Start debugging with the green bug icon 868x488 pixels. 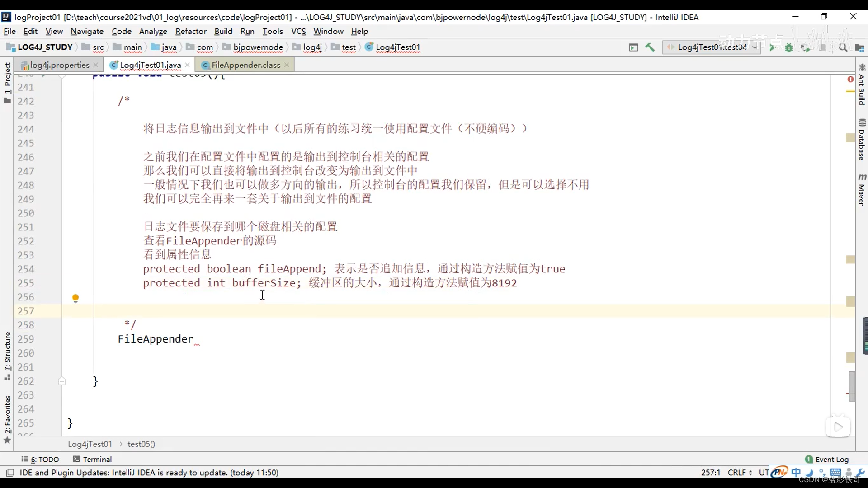789,47
